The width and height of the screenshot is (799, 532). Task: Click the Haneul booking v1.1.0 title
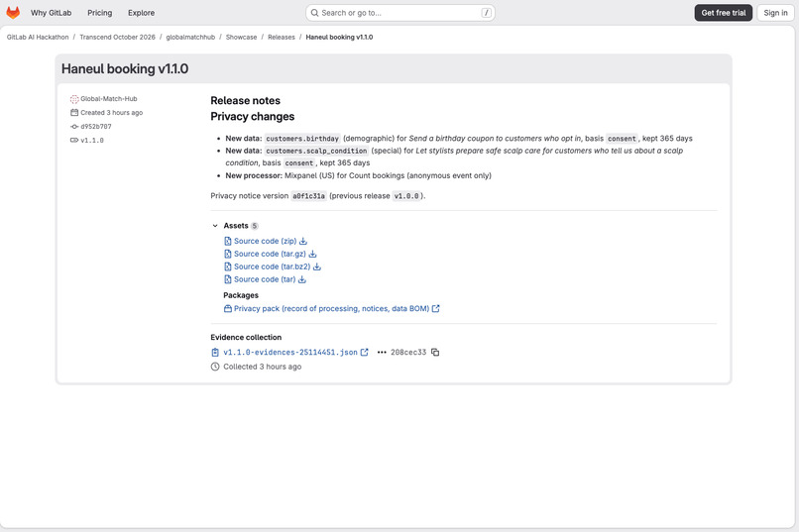tap(125, 68)
